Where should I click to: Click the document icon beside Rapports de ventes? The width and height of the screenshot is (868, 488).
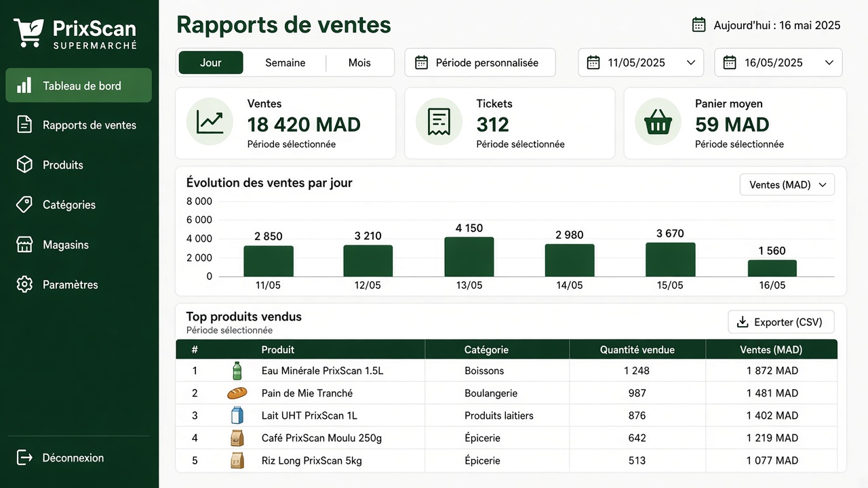coord(24,125)
